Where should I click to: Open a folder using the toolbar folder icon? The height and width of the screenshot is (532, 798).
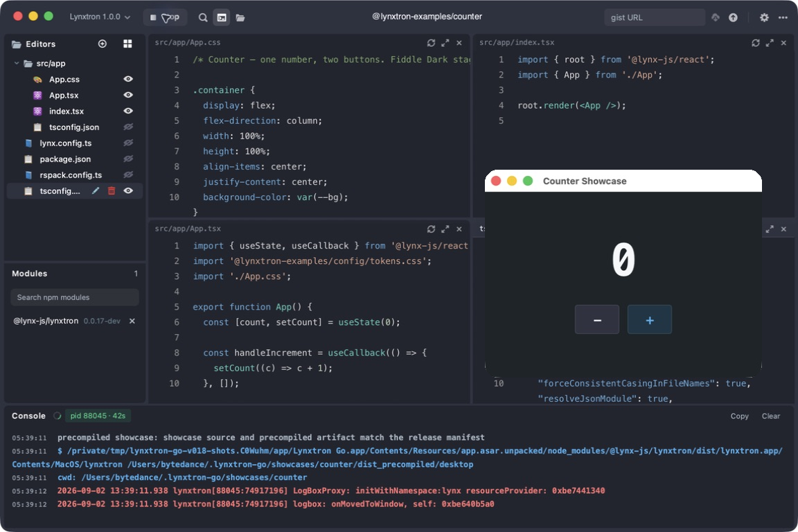click(240, 18)
